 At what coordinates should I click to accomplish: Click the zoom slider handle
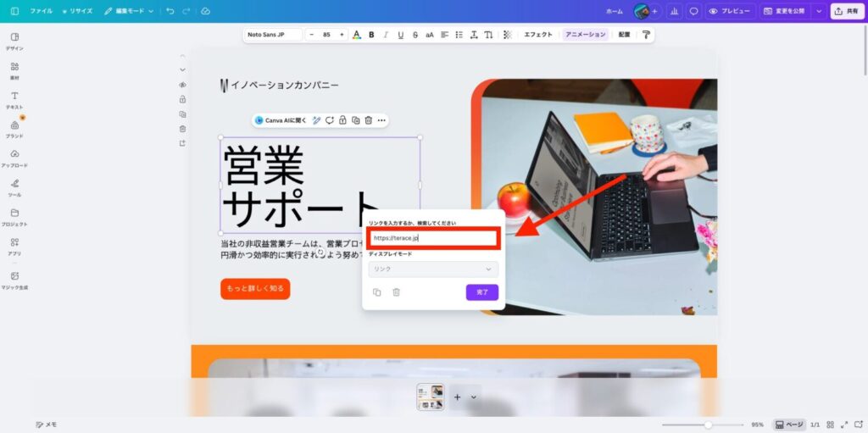708,424
